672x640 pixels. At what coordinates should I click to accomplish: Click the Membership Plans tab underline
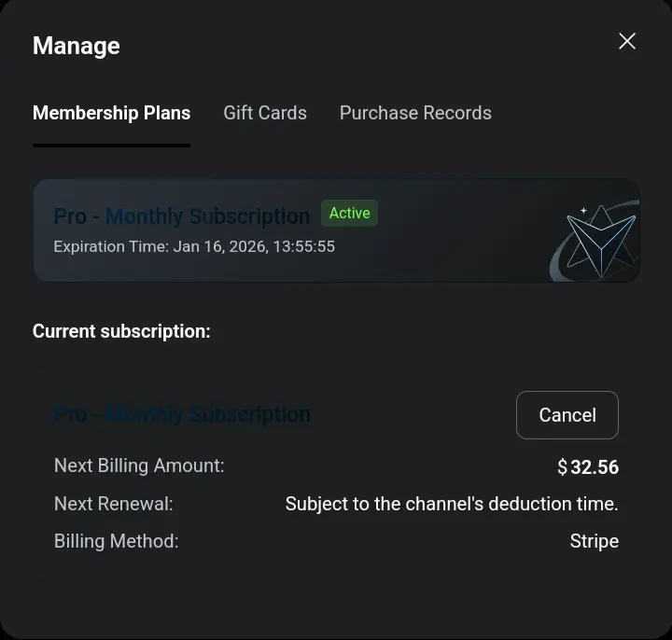(111, 146)
